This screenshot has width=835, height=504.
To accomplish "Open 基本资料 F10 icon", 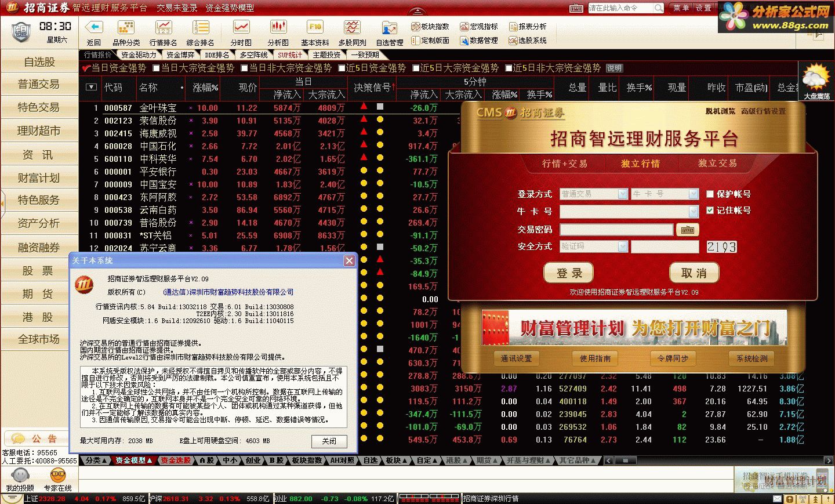I will [315, 27].
